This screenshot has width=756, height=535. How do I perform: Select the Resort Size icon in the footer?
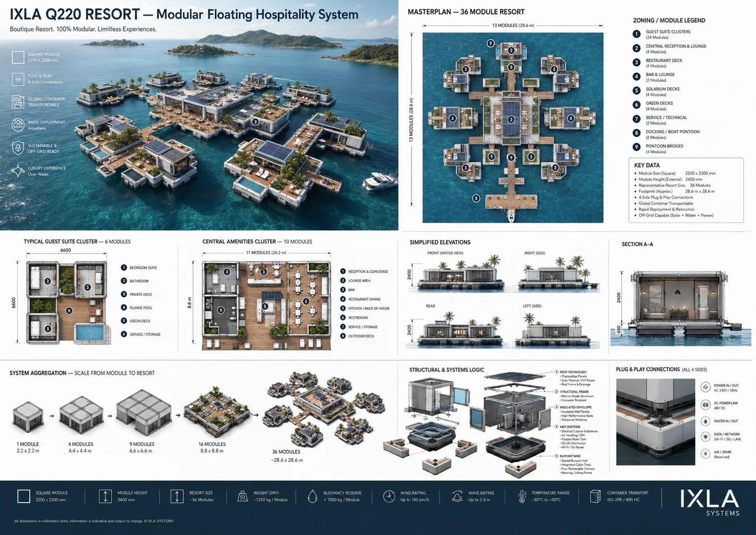click(x=177, y=496)
